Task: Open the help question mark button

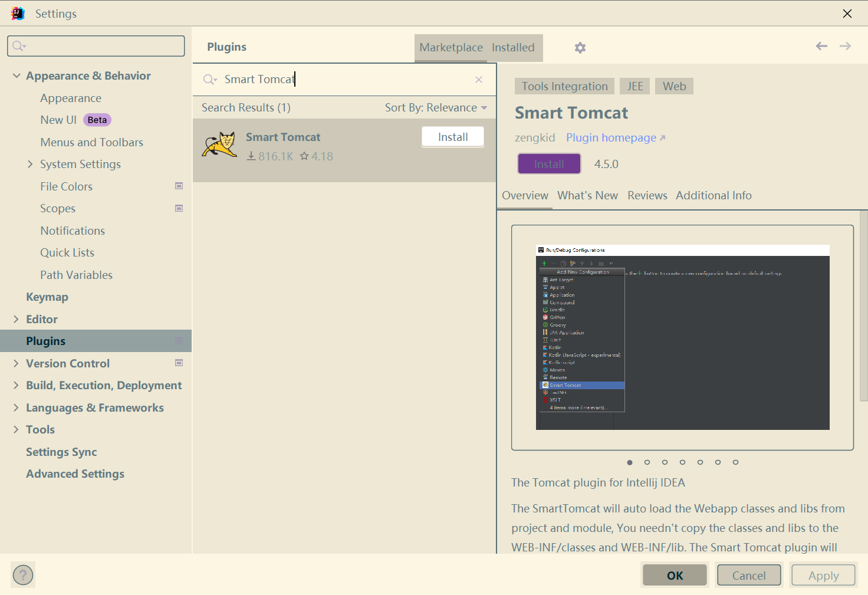Action: point(23,575)
